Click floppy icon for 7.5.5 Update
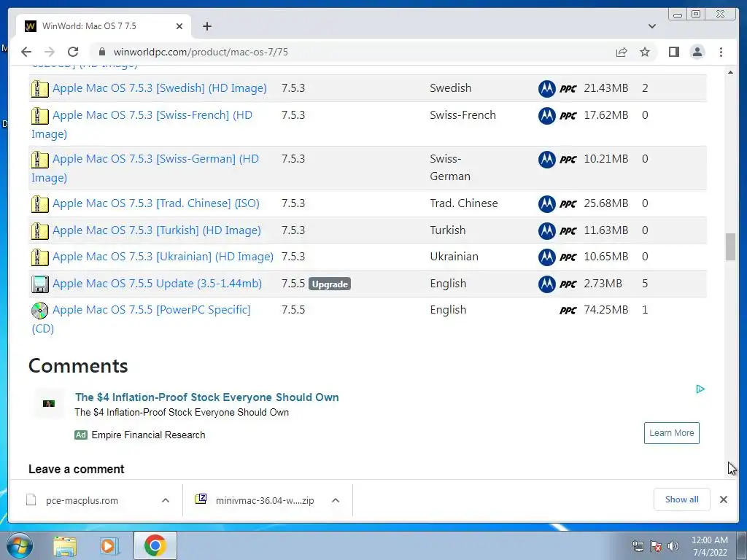The width and height of the screenshot is (747, 560). (x=39, y=284)
